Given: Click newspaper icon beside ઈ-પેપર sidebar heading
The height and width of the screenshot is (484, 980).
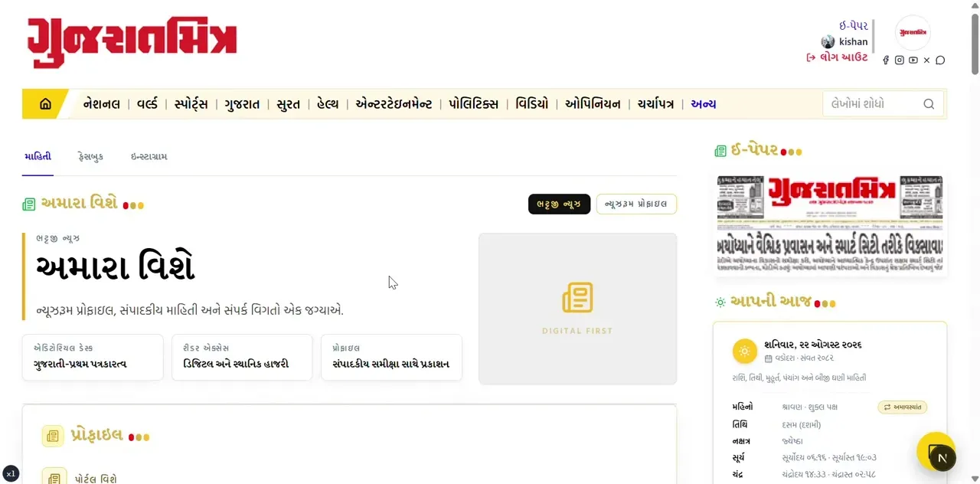Looking at the screenshot, I should click(720, 152).
